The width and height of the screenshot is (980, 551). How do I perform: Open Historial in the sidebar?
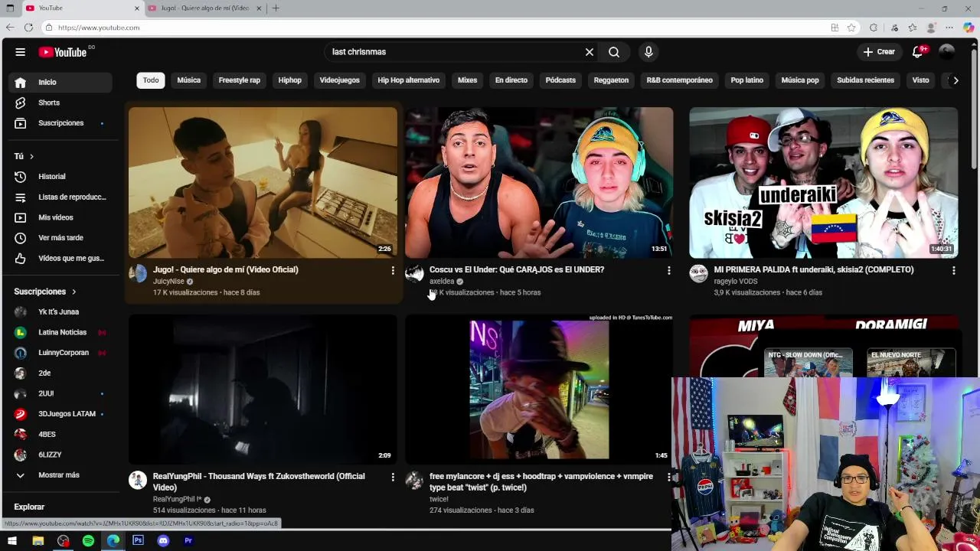[61, 177]
